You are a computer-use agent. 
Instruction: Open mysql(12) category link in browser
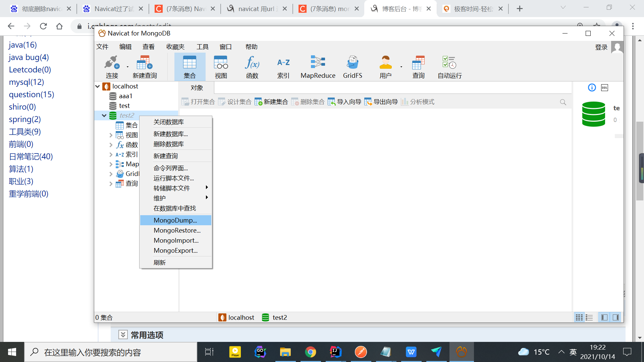26,82
